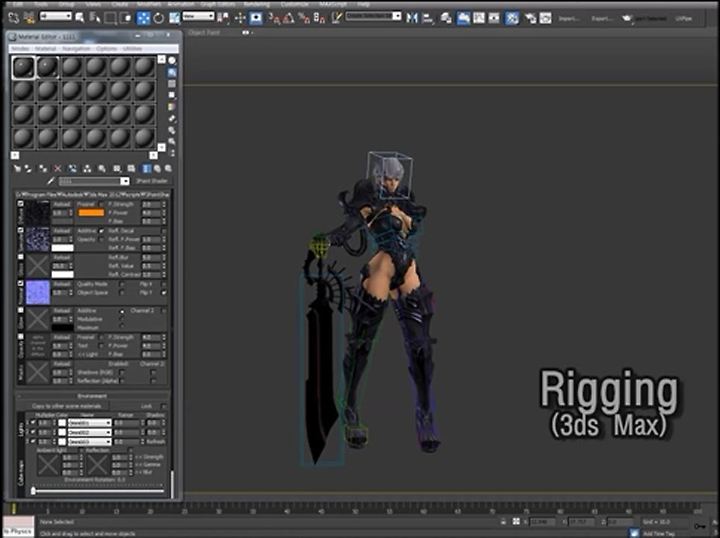Activate the Select and Rotate tool

point(158,18)
